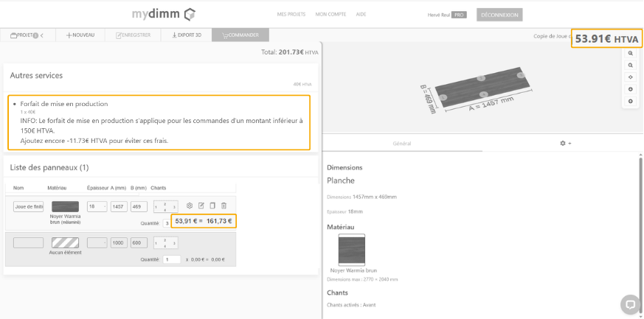644x319 pixels.
Task: Duplicate the Noyer Warmia panel row
Action: pos(212,206)
